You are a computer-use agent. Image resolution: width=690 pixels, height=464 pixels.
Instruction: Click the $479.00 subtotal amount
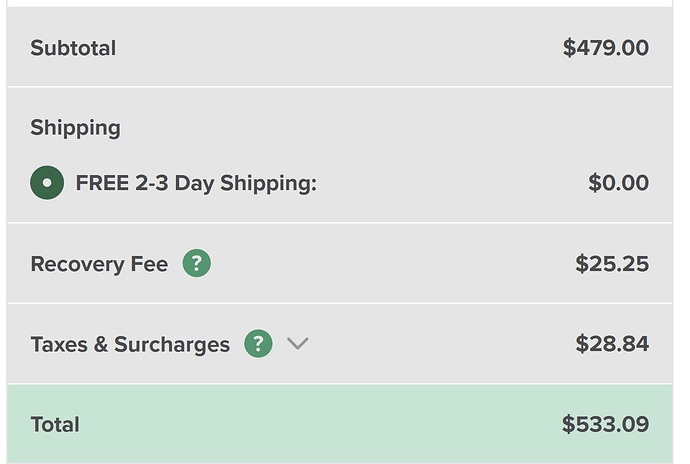pyautogui.click(x=605, y=48)
